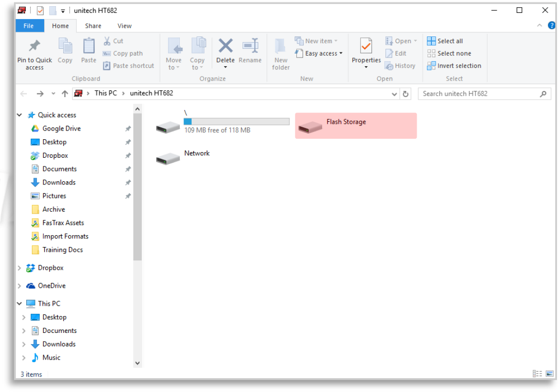Open Import Formats folder
The height and width of the screenshot is (392, 560).
65,236
